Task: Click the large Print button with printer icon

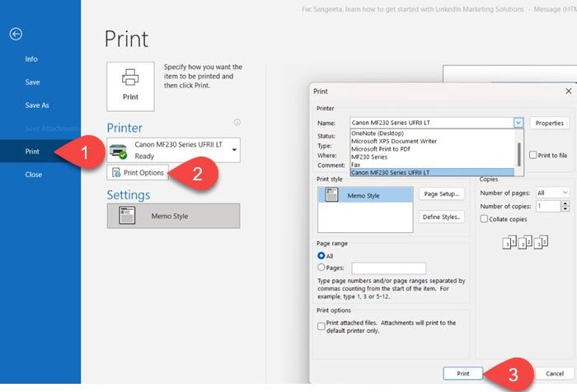Action: (x=130, y=86)
